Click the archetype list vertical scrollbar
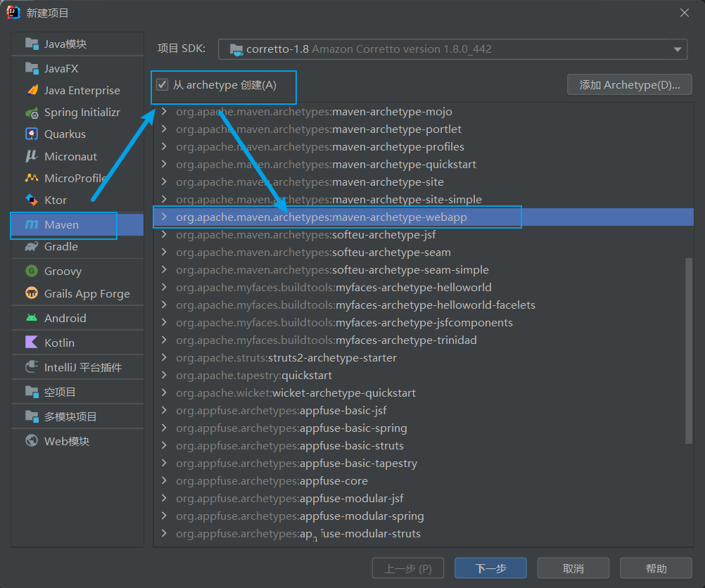The image size is (705, 588). coord(689,351)
